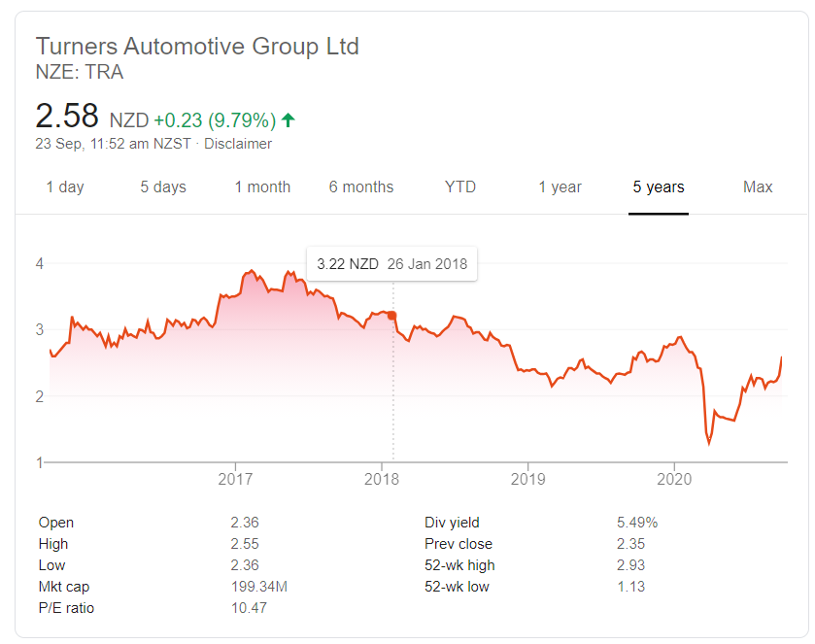Open the Disclaimer link
The width and height of the screenshot is (815, 644).
(x=238, y=144)
